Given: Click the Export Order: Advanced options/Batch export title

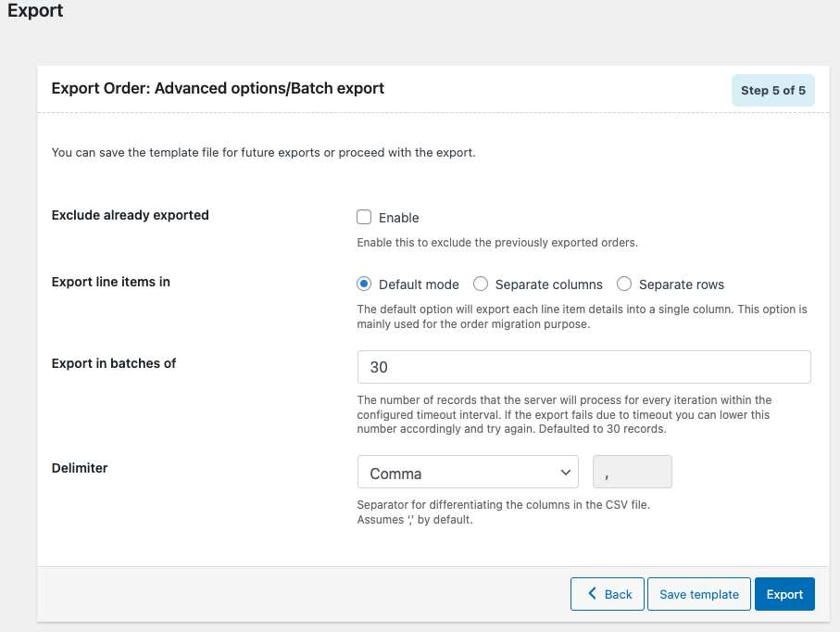Looking at the screenshot, I should coord(218,88).
